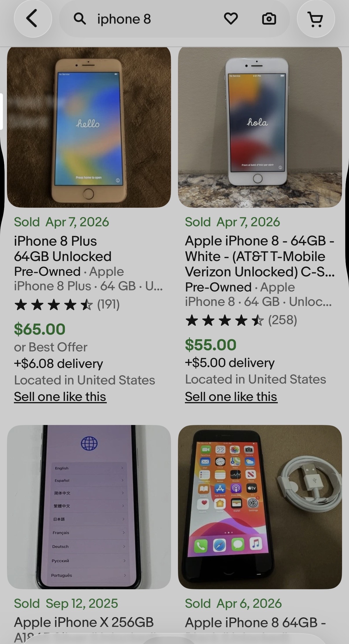Open Apple iPhone 8 64GB Apr 6 listing
This screenshot has height=644, width=349.
pos(255,622)
